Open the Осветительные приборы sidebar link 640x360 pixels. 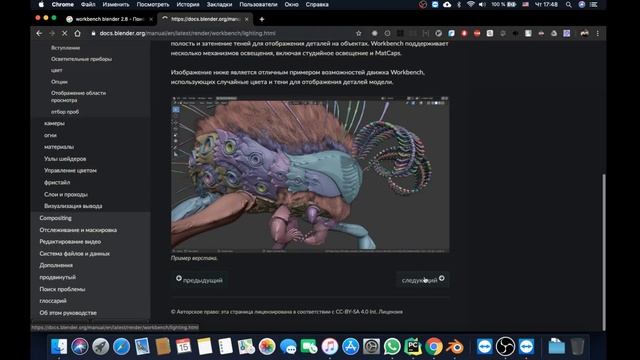click(x=81, y=59)
